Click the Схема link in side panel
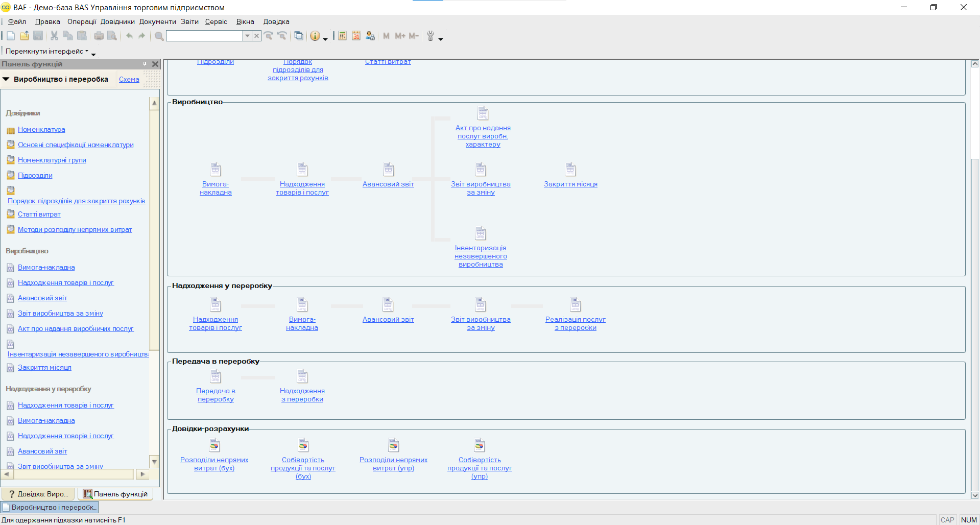 point(129,79)
